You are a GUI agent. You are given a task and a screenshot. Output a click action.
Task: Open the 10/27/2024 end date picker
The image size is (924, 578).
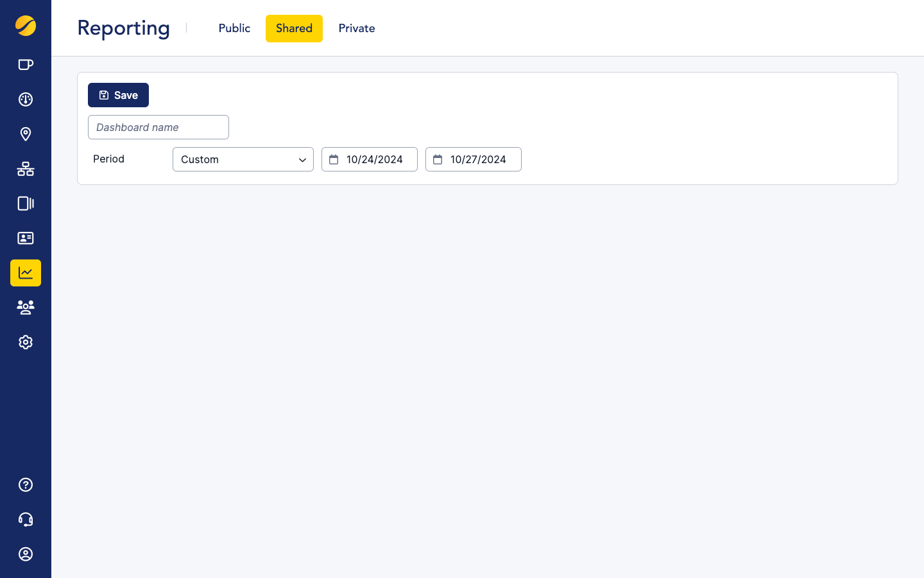coord(473,159)
